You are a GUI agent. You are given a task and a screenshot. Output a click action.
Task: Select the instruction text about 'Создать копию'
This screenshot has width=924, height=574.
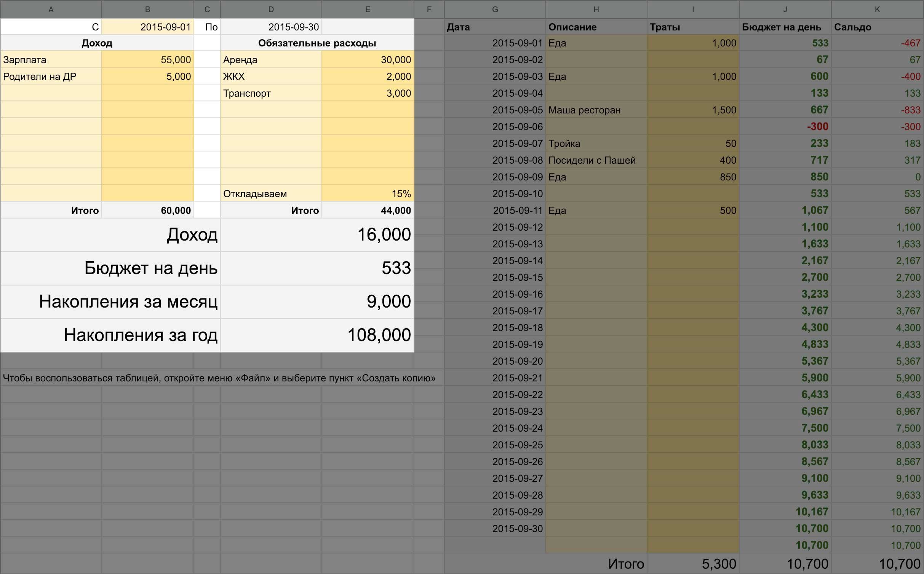219,378
